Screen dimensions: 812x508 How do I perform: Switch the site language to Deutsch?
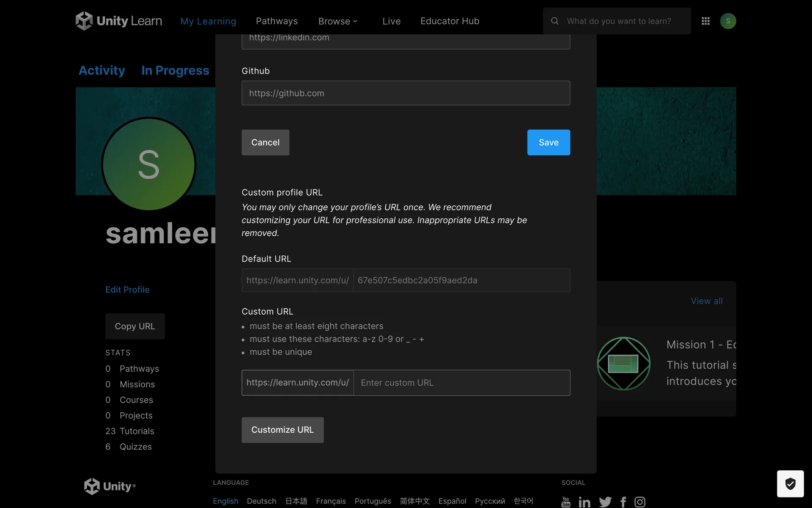point(261,501)
